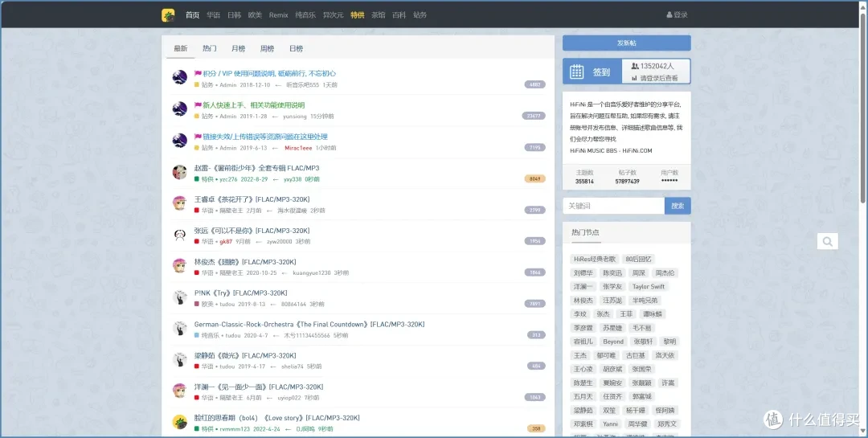The image size is (868, 438).
Task: Click avatar next to Love story post
Action: tap(179, 422)
